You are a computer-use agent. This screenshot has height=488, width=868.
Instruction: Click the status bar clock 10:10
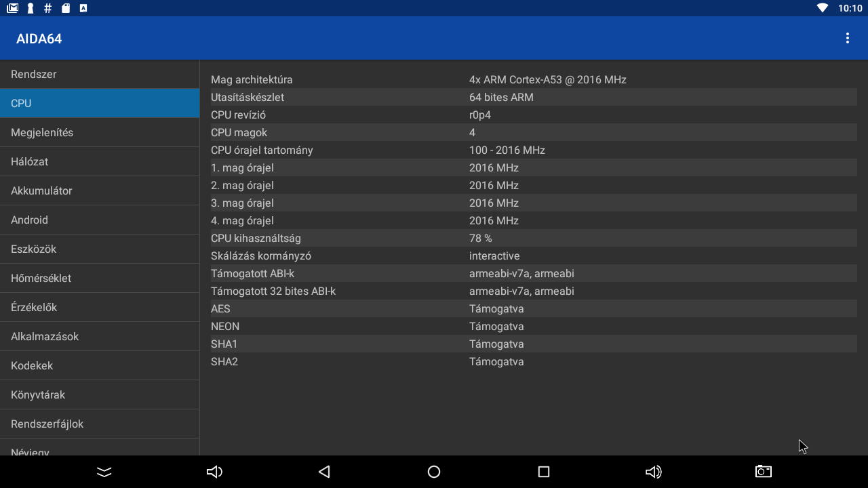tap(850, 8)
